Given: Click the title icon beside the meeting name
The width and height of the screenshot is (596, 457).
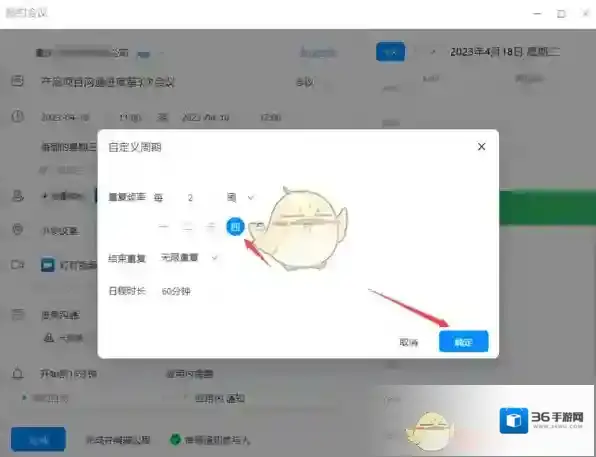Looking at the screenshot, I should (x=17, y=81).
